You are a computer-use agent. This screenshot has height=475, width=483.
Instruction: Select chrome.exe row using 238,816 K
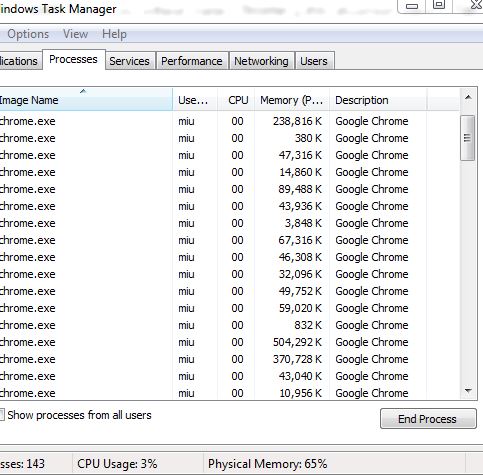[x=230, y=121]
